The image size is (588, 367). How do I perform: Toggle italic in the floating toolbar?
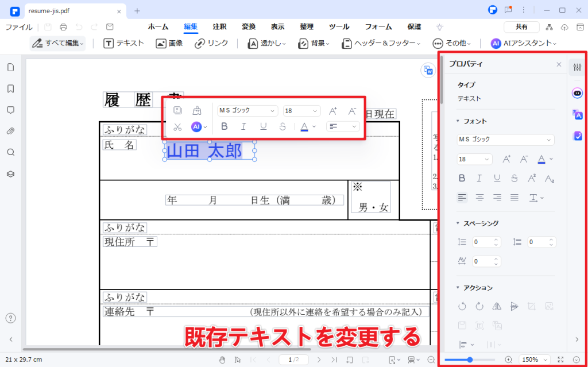243,127
